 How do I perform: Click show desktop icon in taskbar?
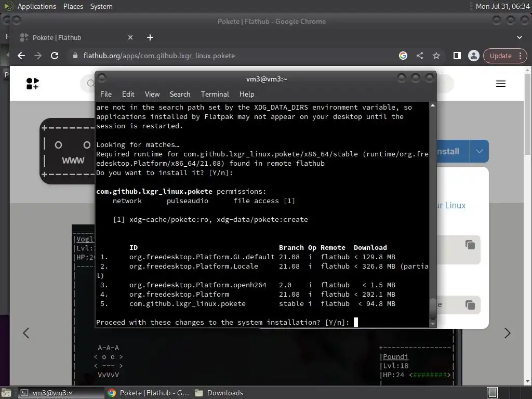pyautogui.click(x=6, y=393)
